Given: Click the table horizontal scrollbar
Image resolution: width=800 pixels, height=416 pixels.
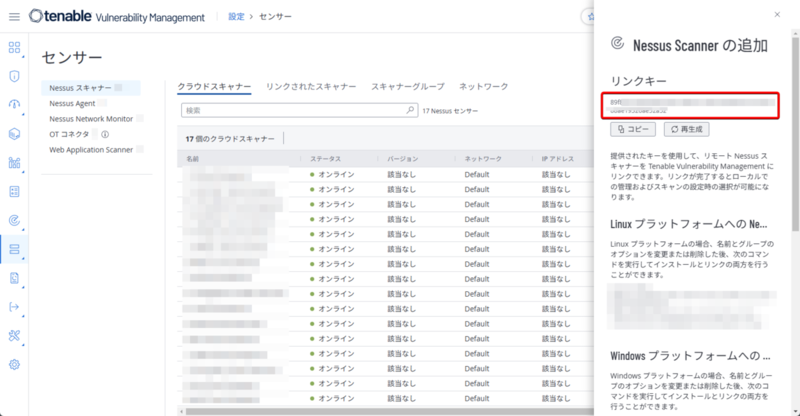Looking at the screenshot, I should [x=388, y=411].
